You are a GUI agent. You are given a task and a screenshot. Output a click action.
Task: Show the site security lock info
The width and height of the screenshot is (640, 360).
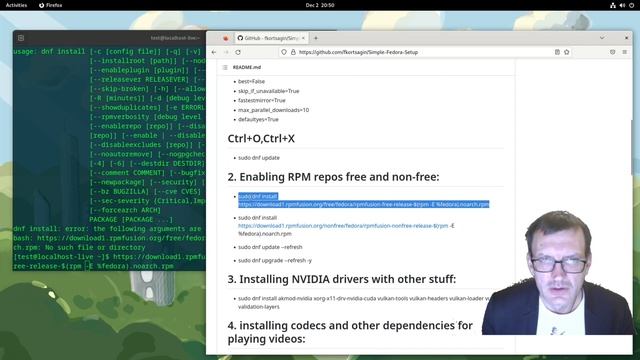(293, 52)
